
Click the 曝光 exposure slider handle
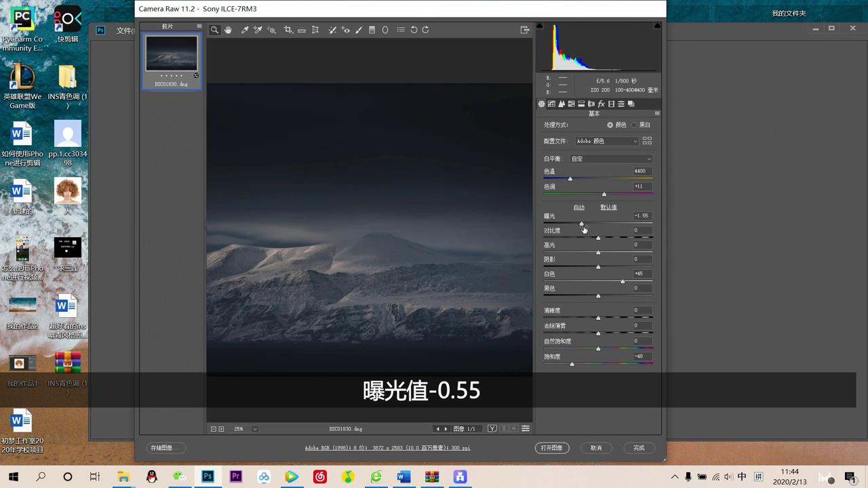[581, 224]
